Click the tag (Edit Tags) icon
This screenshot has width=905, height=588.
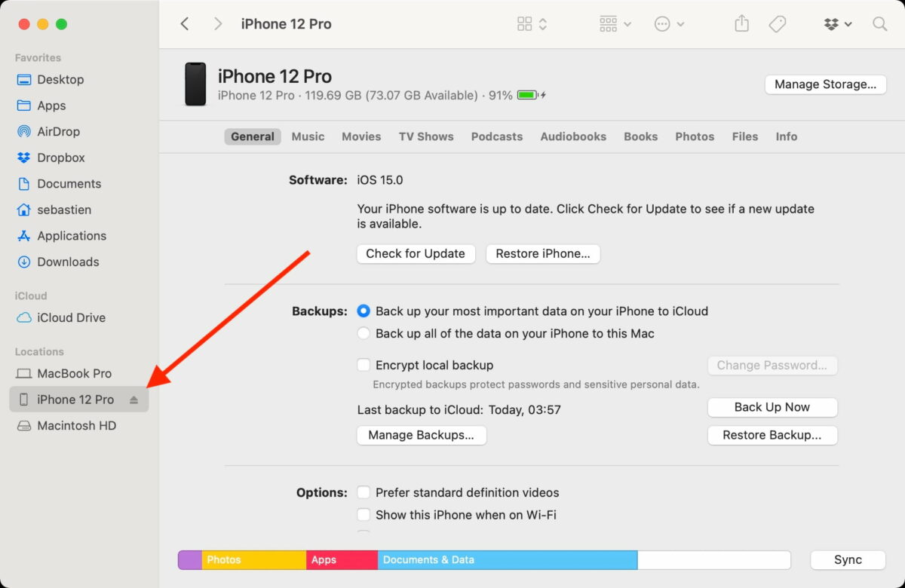tap(778, 24)
